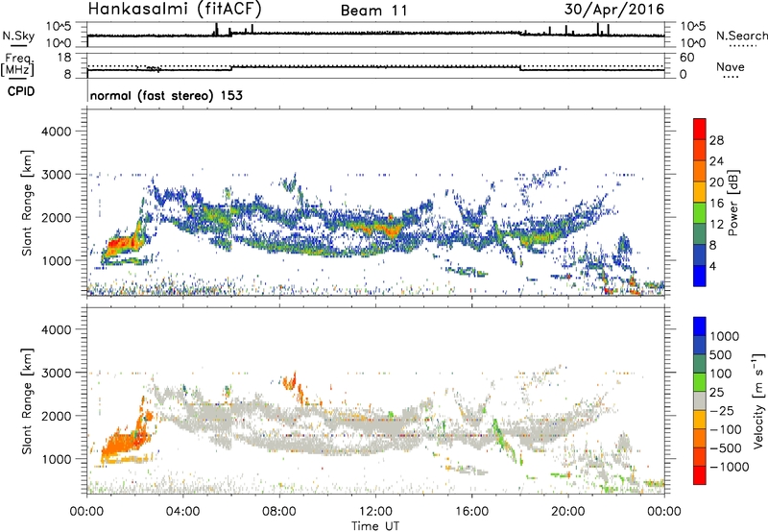The width and height of the screenshot is (768, 532).
Task: Click the 04:00 time axis tick label
Action: tap(183, 511)
